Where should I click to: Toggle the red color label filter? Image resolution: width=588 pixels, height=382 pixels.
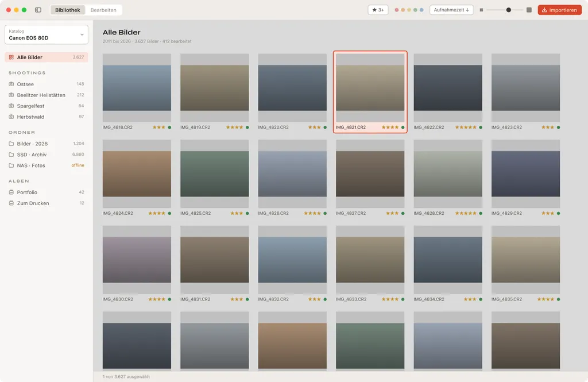tap(396, 10)
